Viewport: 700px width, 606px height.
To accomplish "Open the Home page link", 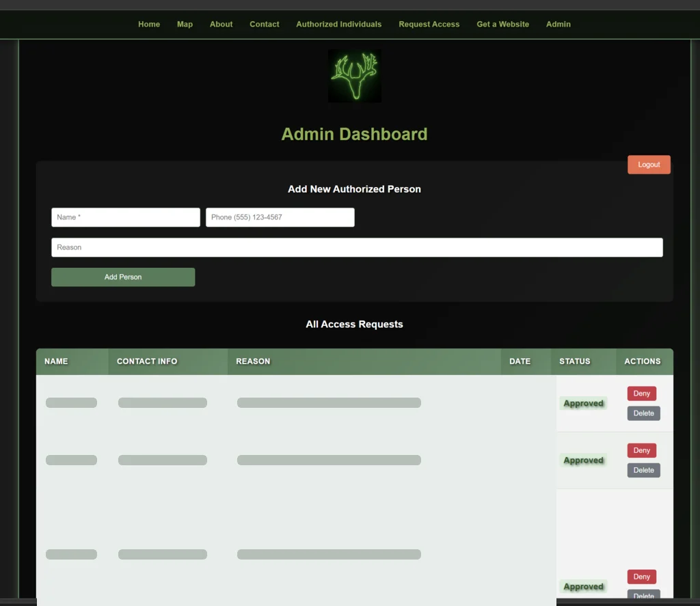I will tap(149, 24).
